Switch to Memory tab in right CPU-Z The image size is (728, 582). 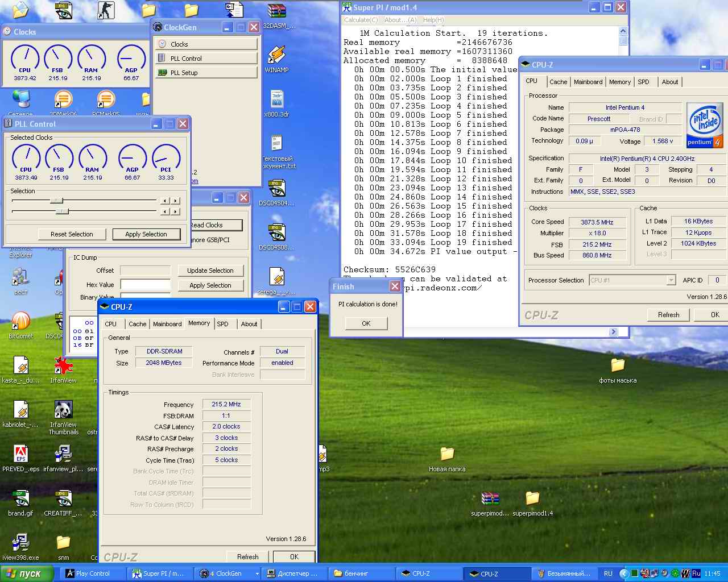pyautogui.click(x=619, y=82)
